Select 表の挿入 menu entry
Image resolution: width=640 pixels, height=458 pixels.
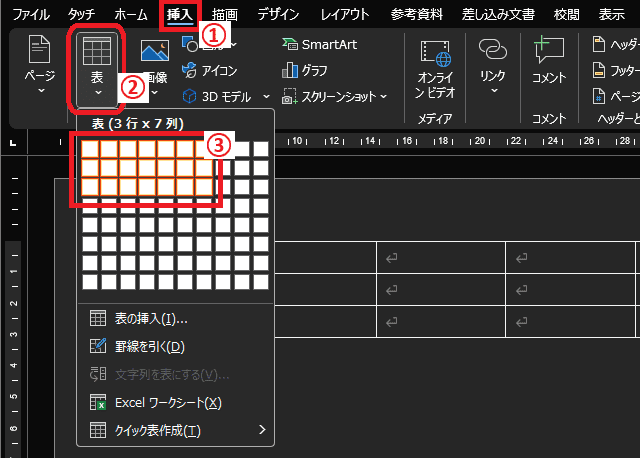(150, 319)
